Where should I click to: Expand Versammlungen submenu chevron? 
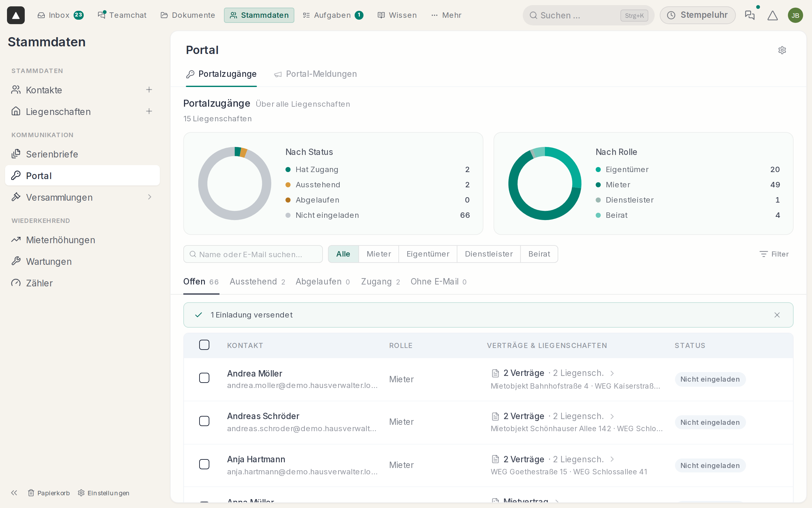click(x=150, y=197)
